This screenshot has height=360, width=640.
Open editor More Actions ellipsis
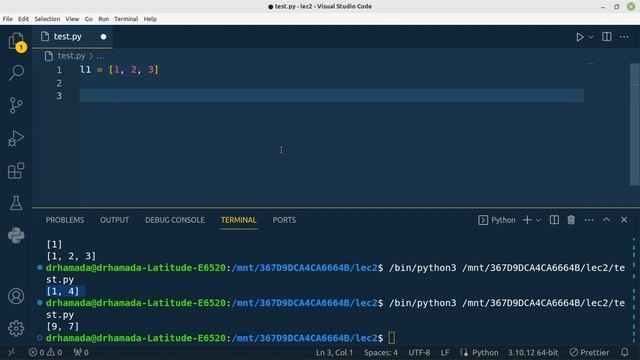pos(624,37)
